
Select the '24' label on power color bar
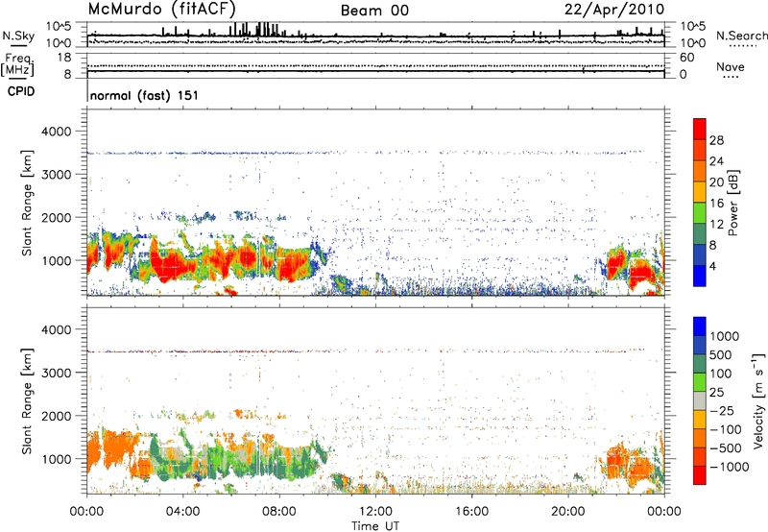coord(716,161)
